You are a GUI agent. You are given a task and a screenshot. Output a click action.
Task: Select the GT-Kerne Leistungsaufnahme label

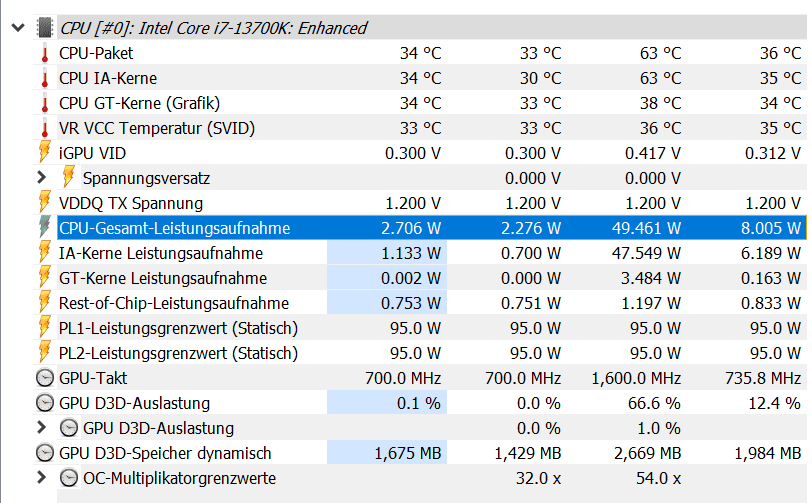(163, 278)
